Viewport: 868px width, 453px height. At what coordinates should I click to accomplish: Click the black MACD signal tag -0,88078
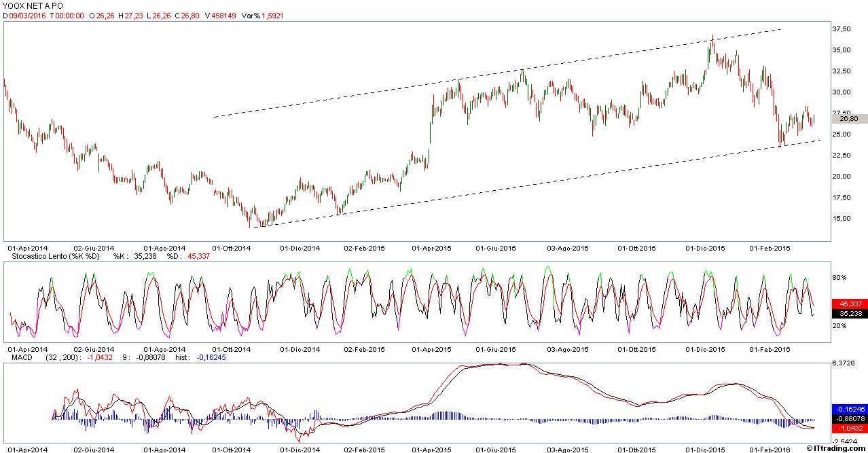849,419
